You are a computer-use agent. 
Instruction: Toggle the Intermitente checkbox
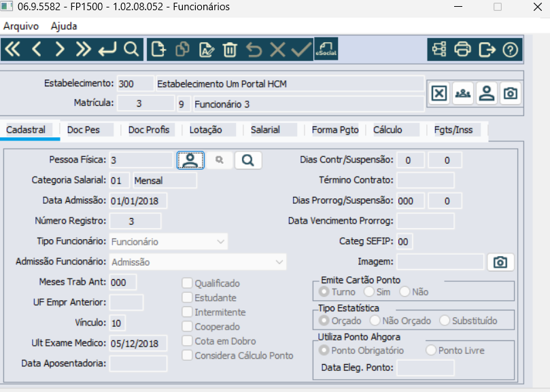pyautogui.click(x=188, y=312)
